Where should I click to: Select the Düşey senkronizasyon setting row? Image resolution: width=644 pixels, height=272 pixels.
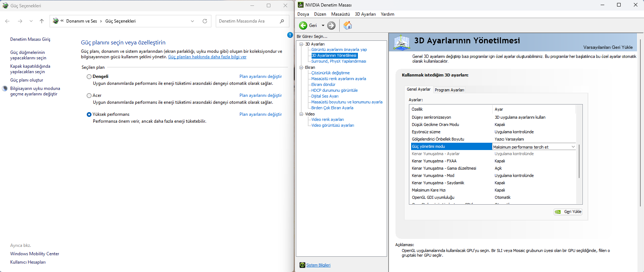(493, 117)
